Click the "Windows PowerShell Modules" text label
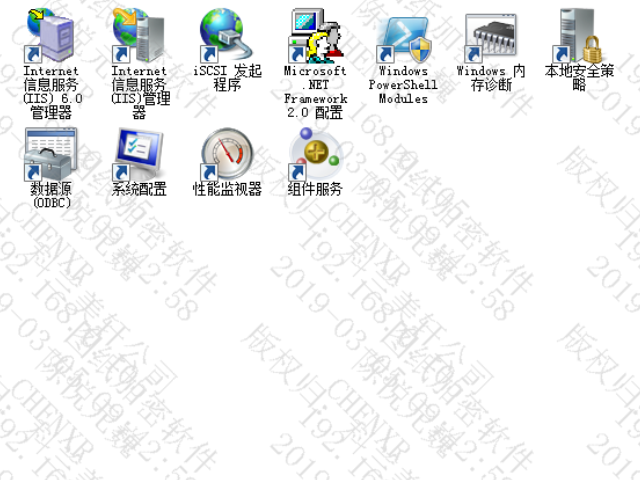The width and height of the screenshot is (640, 480). tap(403, 85)
